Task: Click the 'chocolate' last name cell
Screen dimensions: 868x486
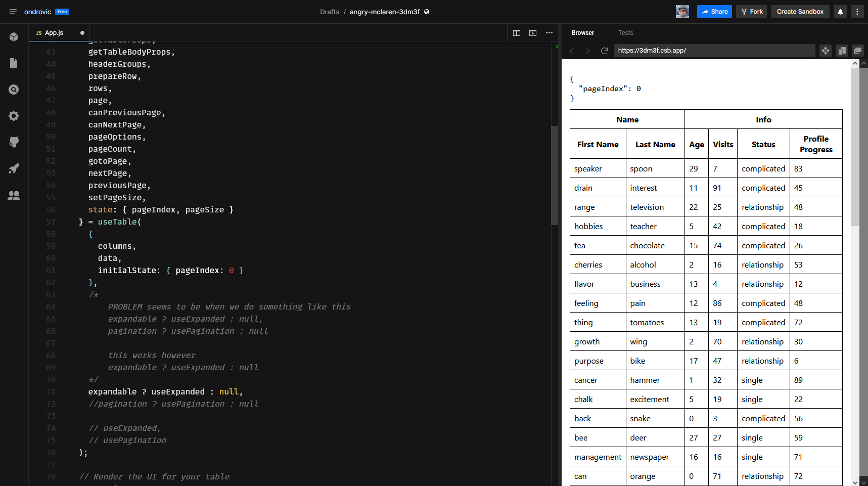Action: tap(655, 246)
